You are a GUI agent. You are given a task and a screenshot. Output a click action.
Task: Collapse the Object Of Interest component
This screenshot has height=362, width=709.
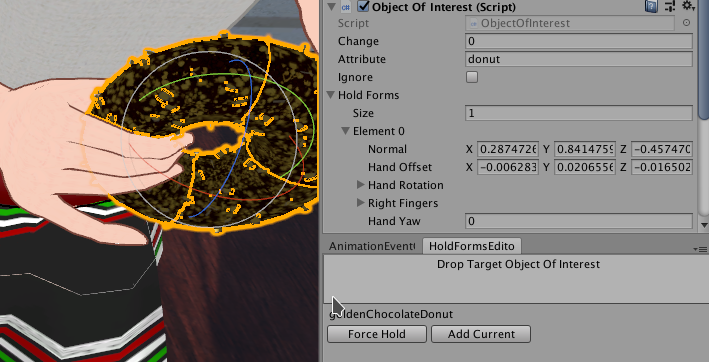(x=331, y=7)
